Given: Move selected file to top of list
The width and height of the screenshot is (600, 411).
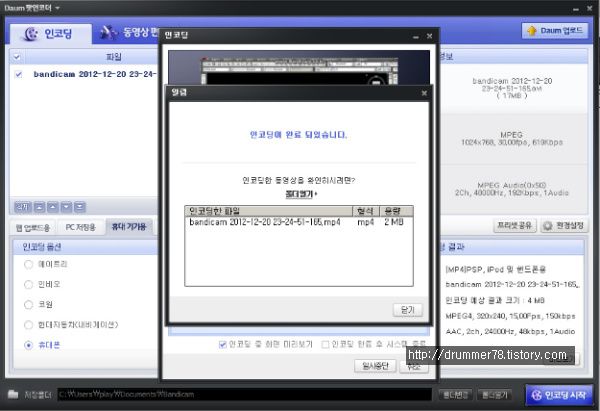Looking at the screenshot, I should click(x=39, y=207).
